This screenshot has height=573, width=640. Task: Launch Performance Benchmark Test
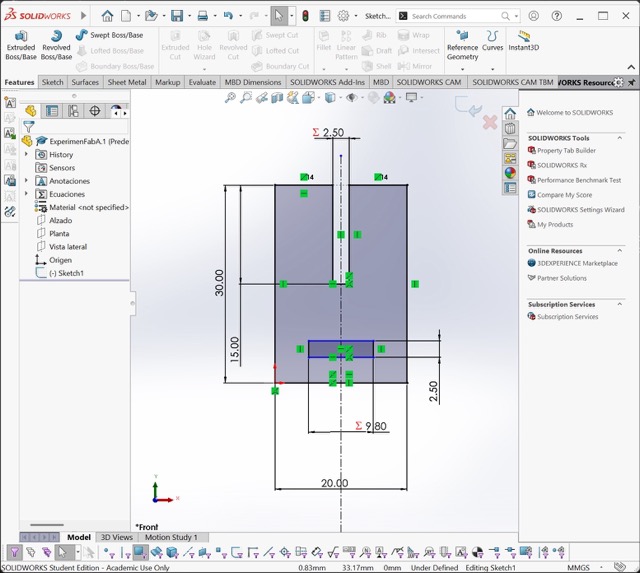pos(579,180)
